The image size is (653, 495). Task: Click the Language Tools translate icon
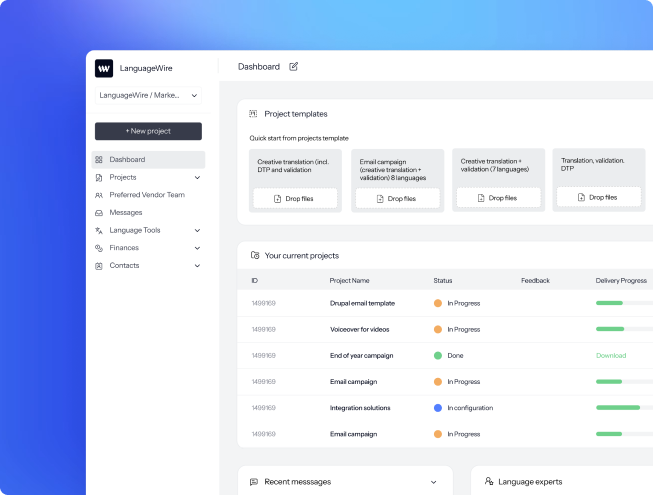99,230
